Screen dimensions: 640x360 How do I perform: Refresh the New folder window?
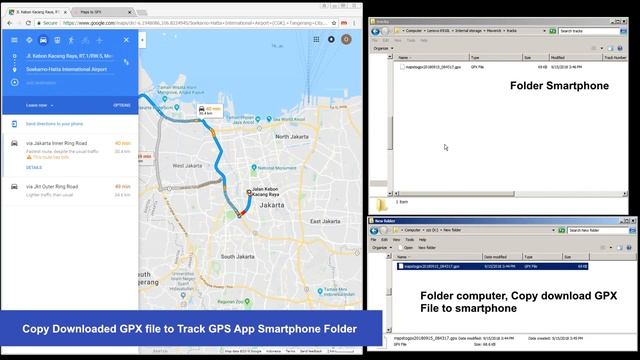coord(561,231)
